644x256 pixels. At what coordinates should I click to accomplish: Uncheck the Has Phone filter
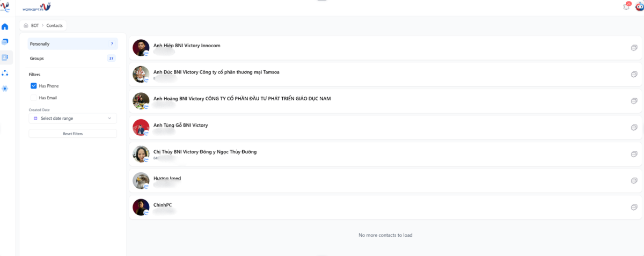tap(34, 86)
